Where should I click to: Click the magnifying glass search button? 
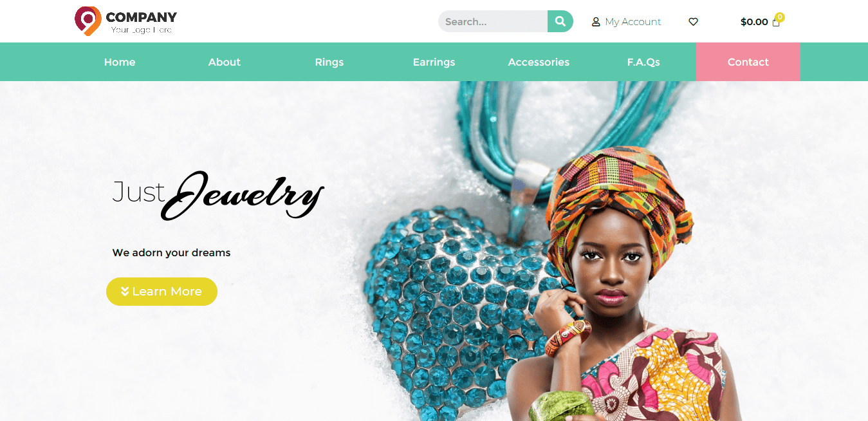[x=560, y=21]
